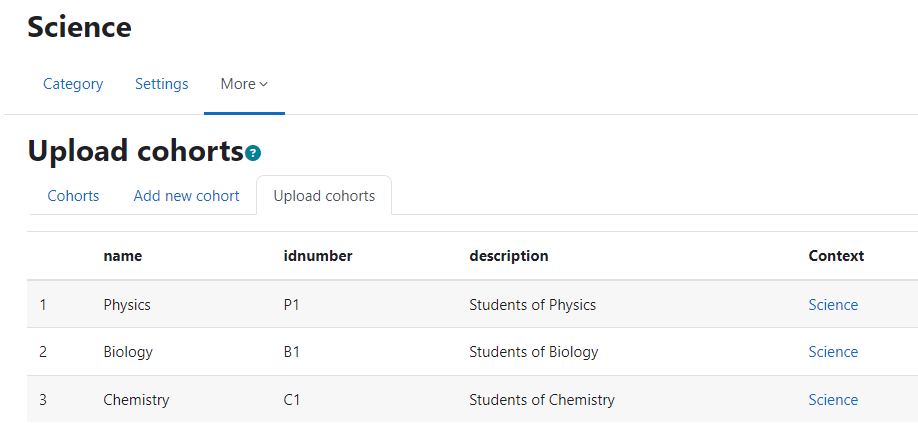This screenshot has width=918, height=438.
Task: Go to the Category tab
Action: tap(73, 84)
